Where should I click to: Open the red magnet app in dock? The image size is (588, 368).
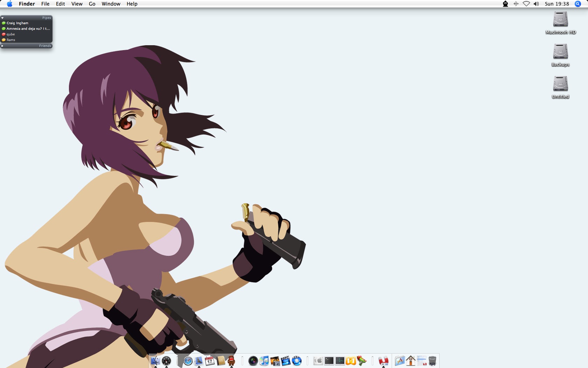(x=384, y=361)
